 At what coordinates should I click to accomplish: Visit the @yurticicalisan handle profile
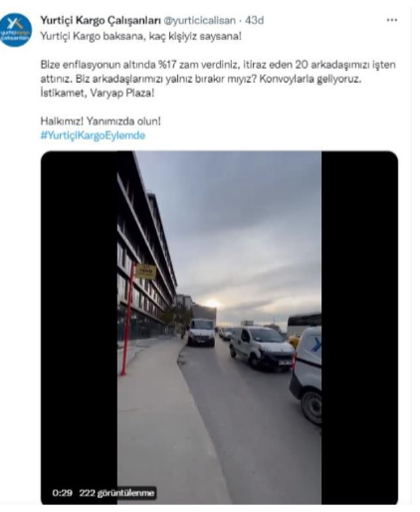200,21
